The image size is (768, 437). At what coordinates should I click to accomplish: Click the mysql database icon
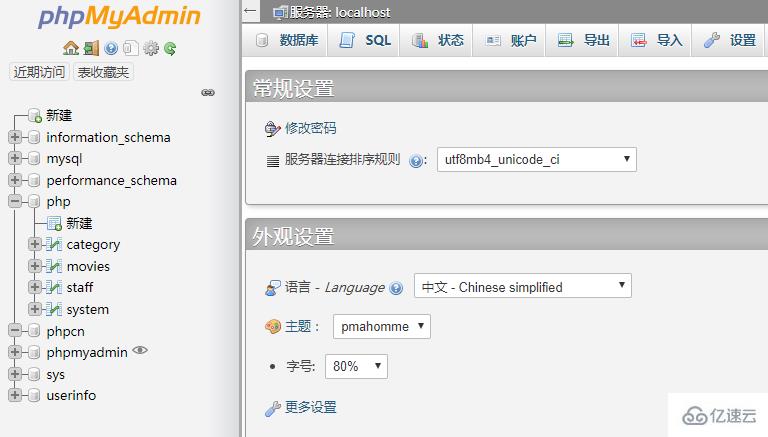pyautogui.click(x=34, y=158)
